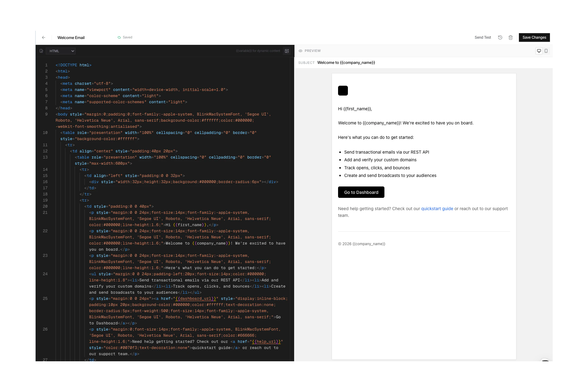The height and width of the screenshot is (392, 588).
Task: Click the Saved status text
Action: tap(127, 37)
